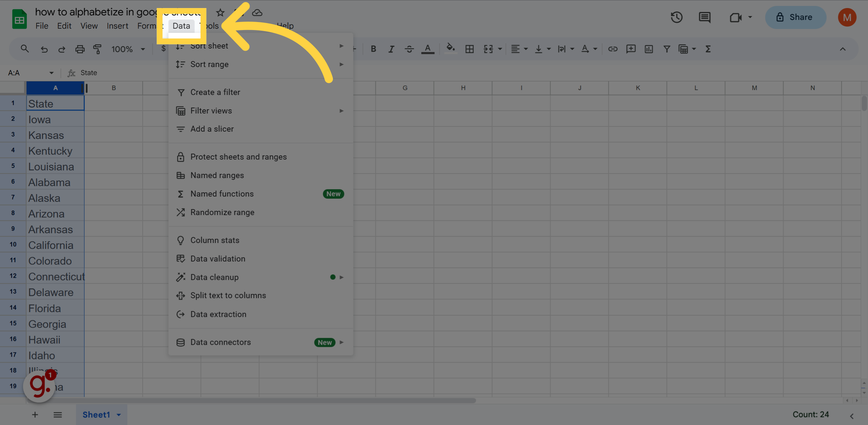Choose Data validation from the menu
Screen dimensions: 868x425
click(x=218, y=259)
